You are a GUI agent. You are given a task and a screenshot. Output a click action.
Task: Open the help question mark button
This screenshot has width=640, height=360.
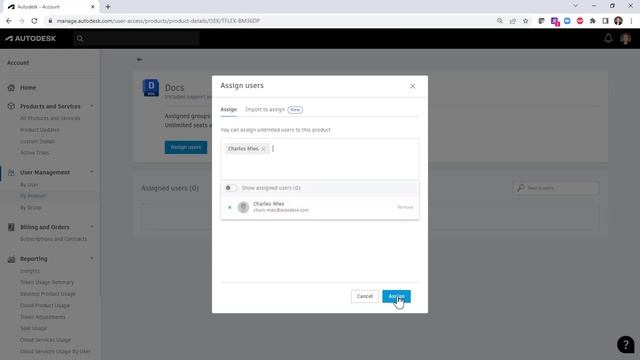tap(625, 345)
